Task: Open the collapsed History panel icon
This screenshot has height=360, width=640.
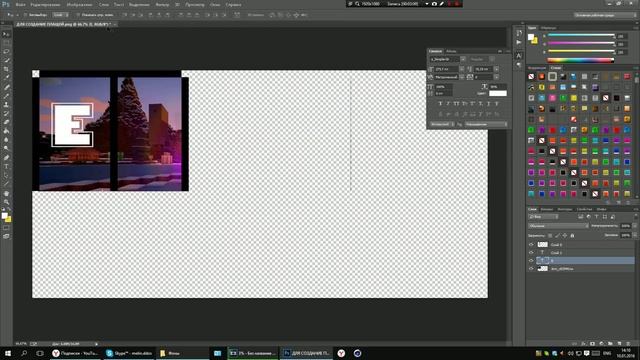Action: tap(519, 33)
